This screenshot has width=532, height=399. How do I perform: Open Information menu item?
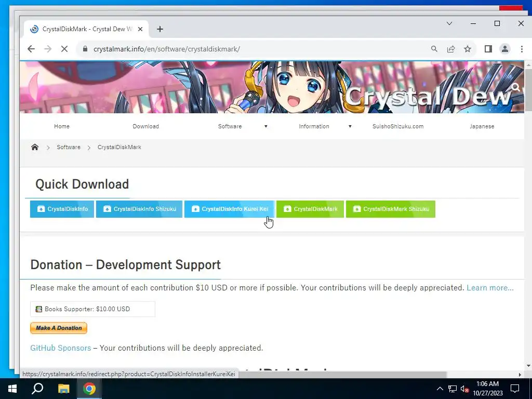(x=314, y=126)
